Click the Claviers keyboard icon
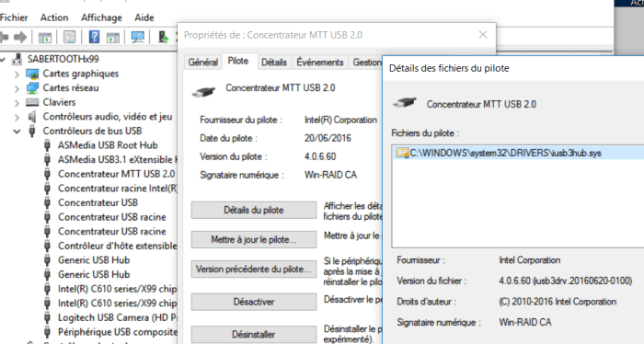The image size is (644, 344). tap(32, 102)
